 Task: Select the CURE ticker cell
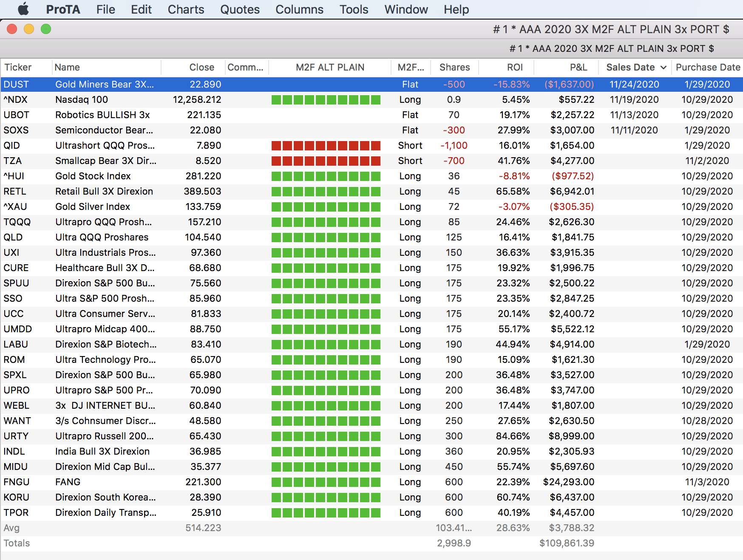(16, 268)
